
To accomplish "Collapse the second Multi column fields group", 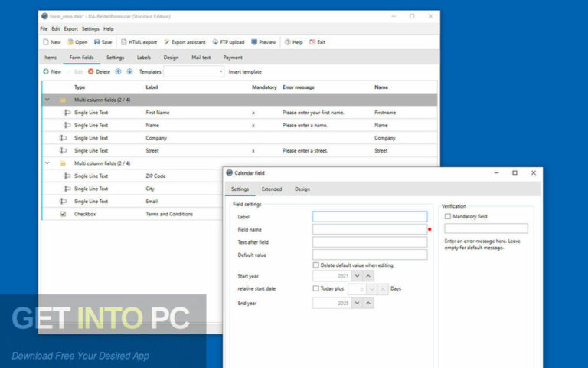I will click(x=47, y=163).
